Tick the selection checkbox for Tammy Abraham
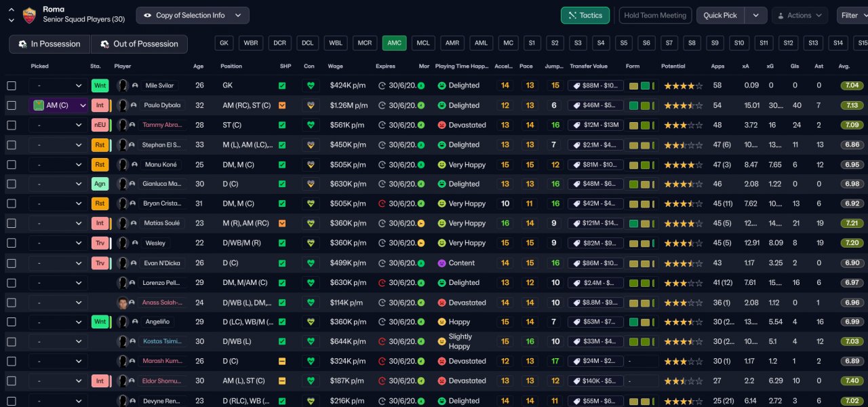 [12, 125]
